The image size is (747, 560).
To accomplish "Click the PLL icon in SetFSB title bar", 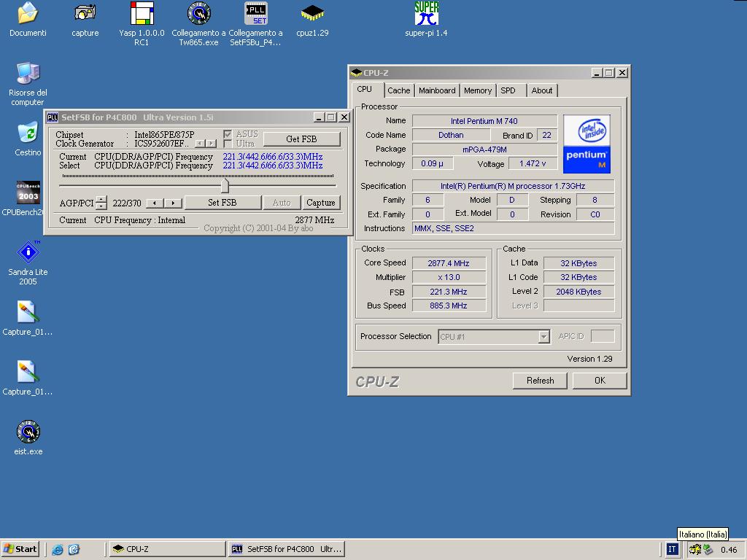I will coord(53,117).
